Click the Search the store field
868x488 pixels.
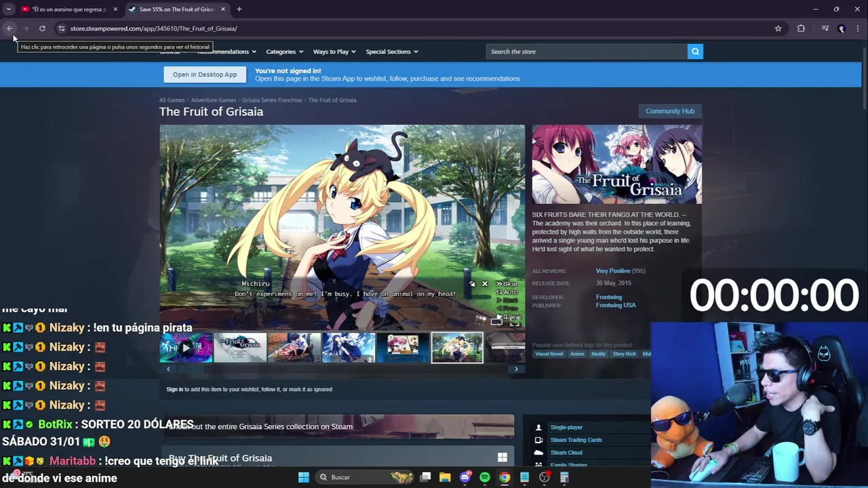[x=587, y=52]
